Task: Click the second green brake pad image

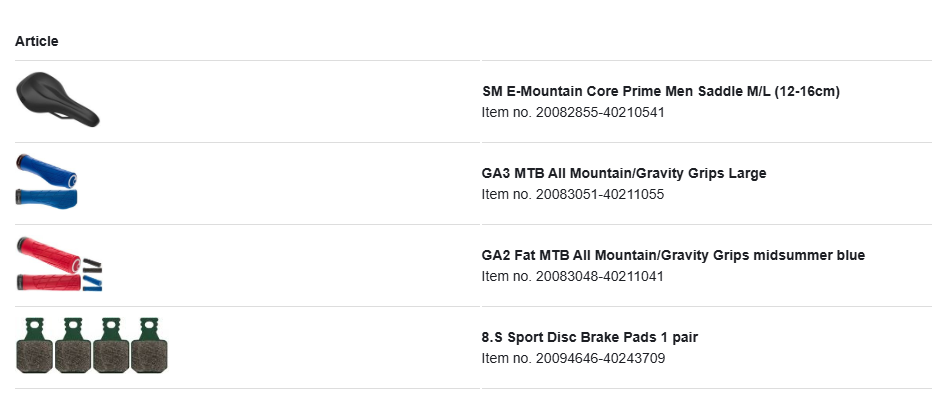Action: [x=73, y=346]
